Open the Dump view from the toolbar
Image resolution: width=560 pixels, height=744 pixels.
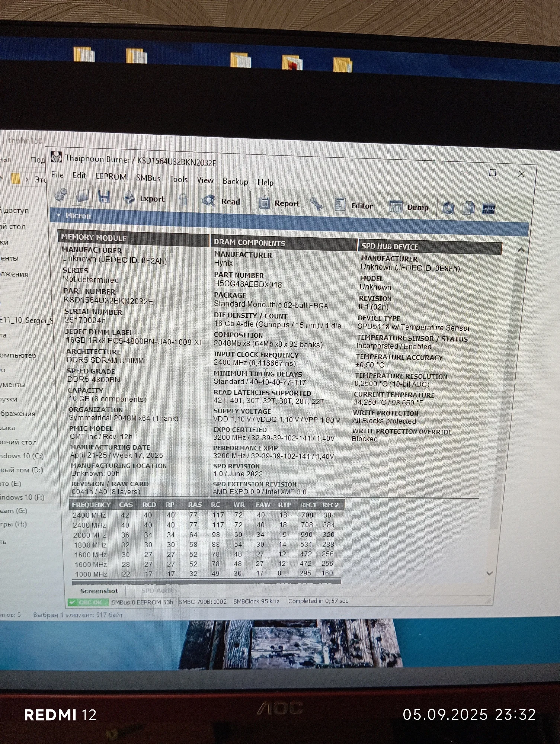(409, 207)
